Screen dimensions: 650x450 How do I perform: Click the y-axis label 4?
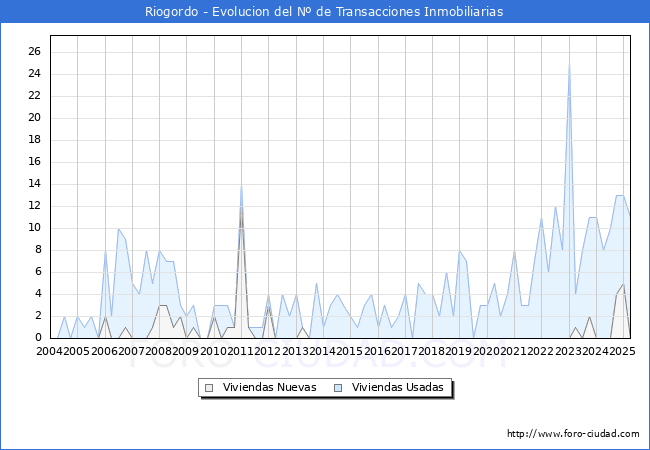coord(38,293)
